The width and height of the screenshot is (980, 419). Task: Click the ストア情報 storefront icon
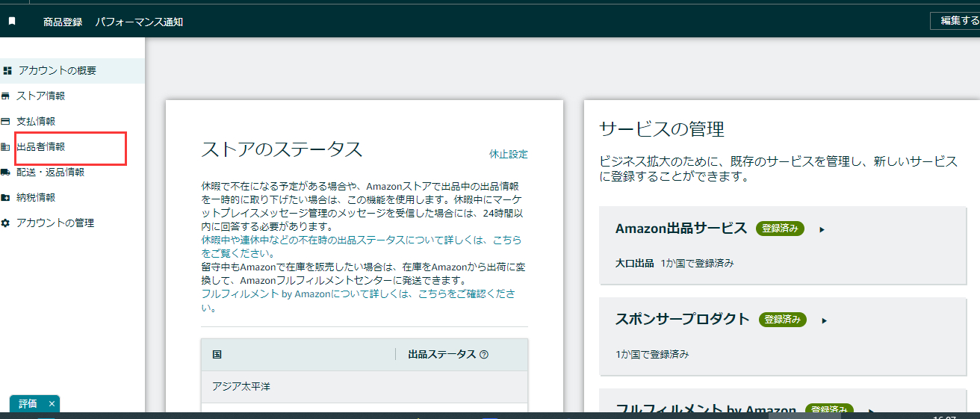coord(6,96)
